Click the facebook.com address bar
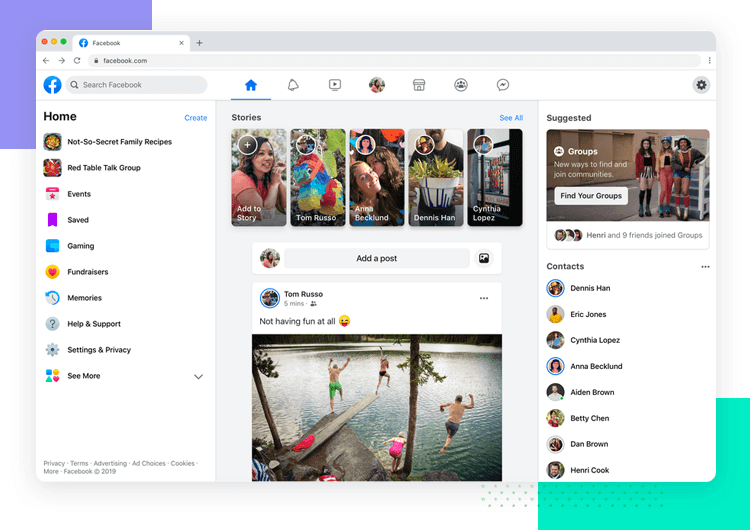This screenshot has height=530, width=750. click(x=395, y=61)
